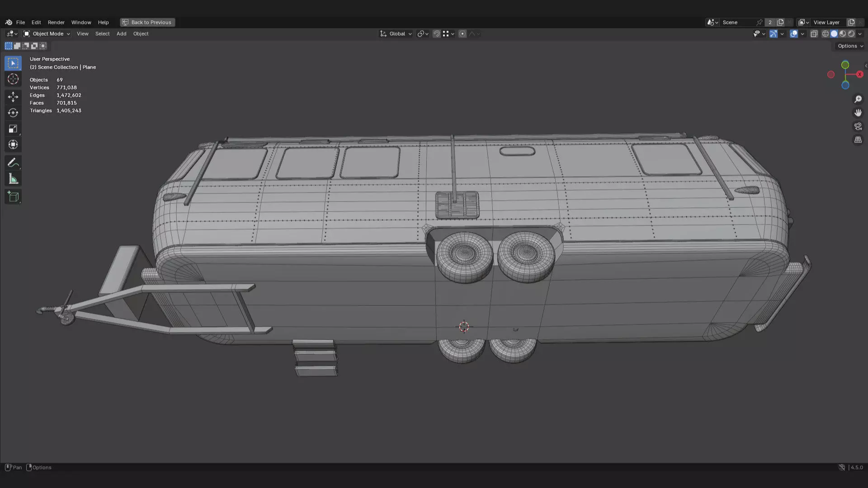868x488 pixels.
Task: Open the Help menu
Action: click(x=103, y=22)
